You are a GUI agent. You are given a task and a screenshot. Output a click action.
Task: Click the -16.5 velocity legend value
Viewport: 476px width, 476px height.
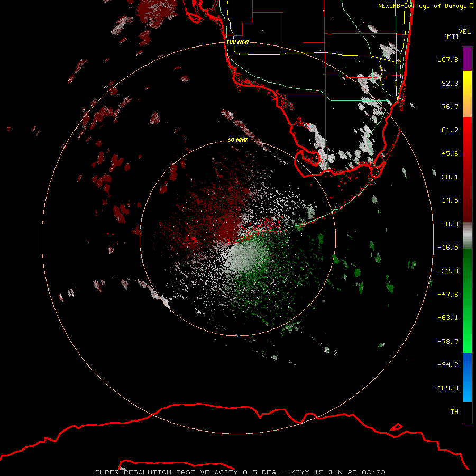[448, 248]
